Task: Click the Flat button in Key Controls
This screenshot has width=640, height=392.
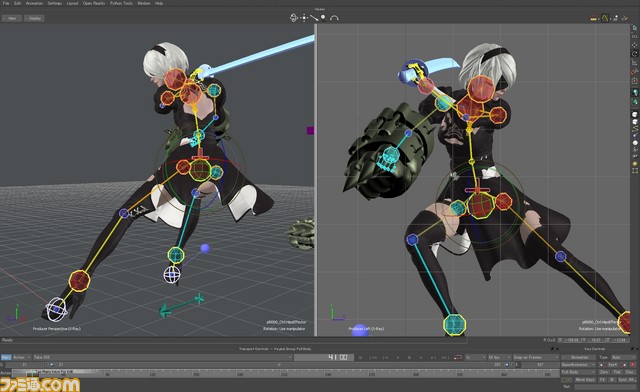Action: [617, 372]
